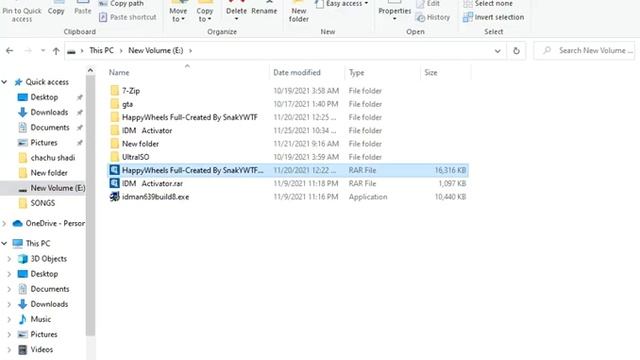Click the Search New Volume box
The width and height of the screenshot is (640, 360).
[584, 51]
